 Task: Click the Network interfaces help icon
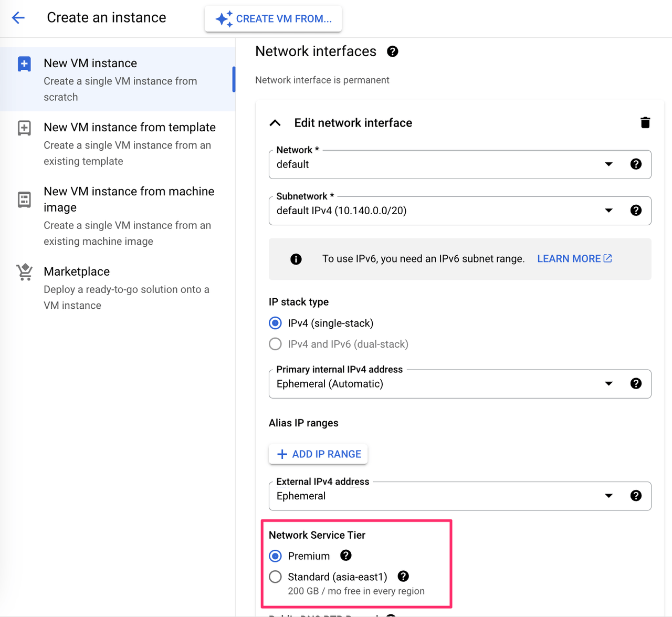tap(392, 51)
